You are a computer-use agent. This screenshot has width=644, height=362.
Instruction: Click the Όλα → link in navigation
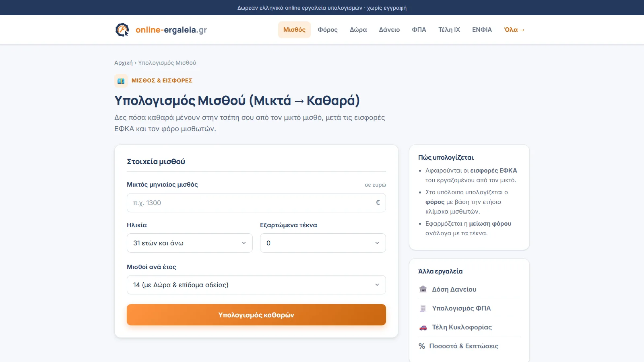[514, 30]
